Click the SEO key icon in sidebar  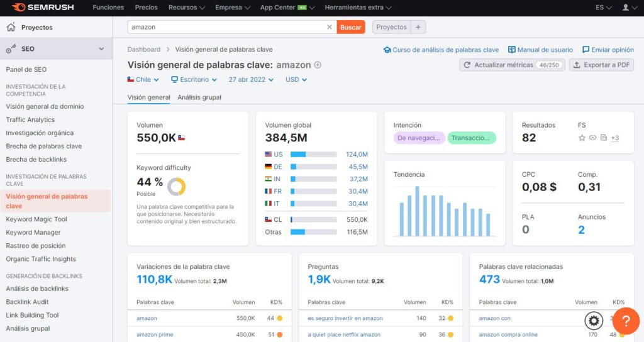(x=11, y=49)
